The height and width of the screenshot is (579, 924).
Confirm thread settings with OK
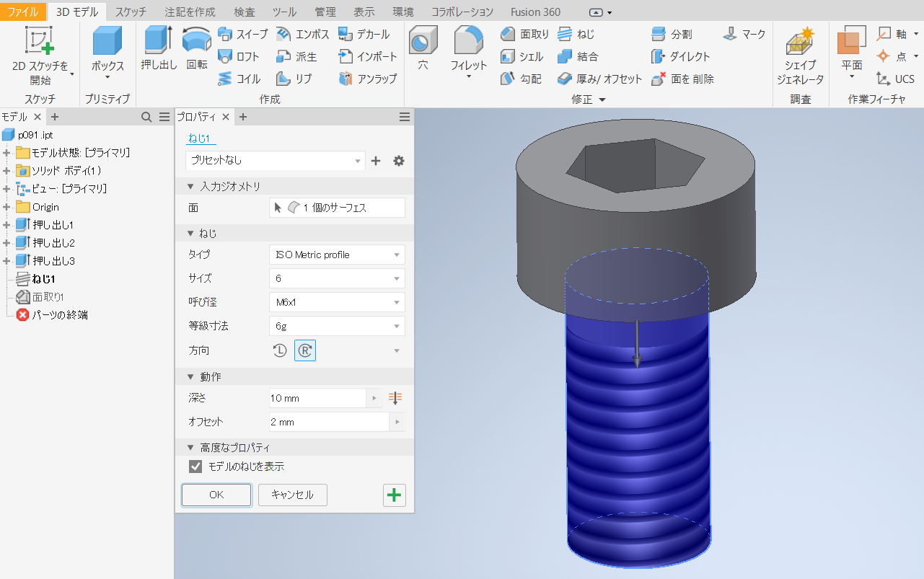(216, 495)
